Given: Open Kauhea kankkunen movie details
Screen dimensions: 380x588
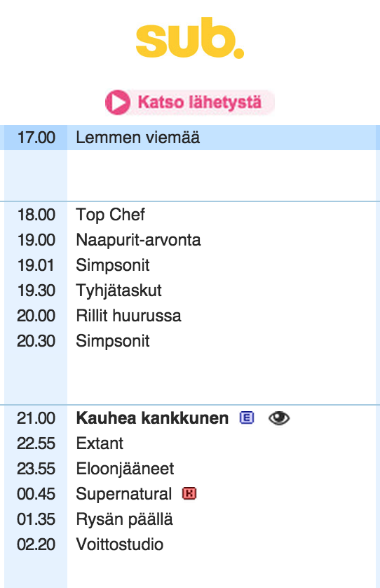Looking at the screenshot, I should (152, 418).
